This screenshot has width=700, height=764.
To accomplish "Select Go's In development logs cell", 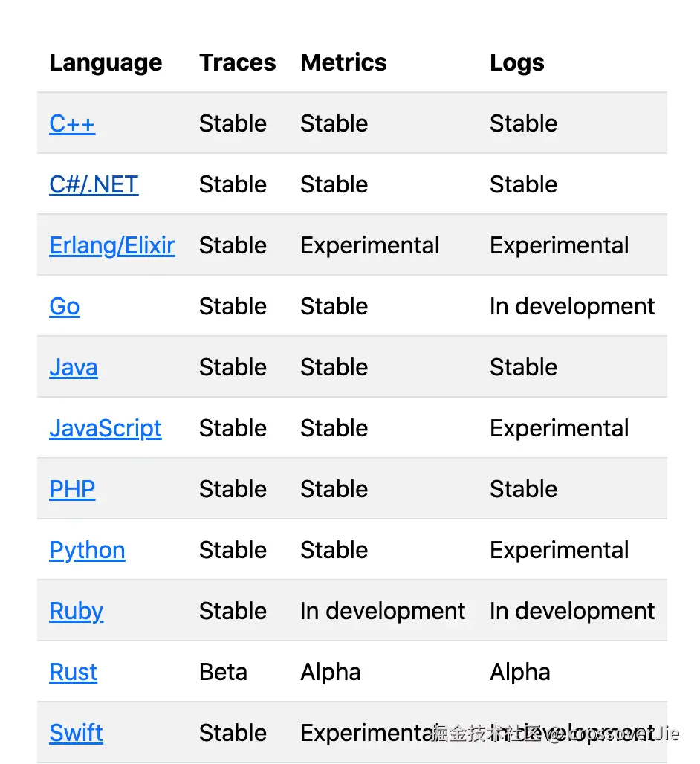I will coord(572,306).
